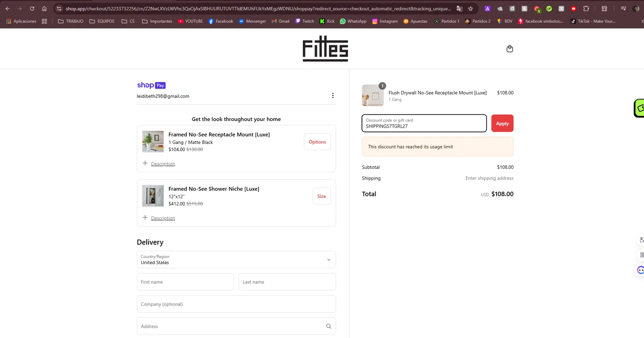Open the three-dot menu next to email
This screenshot has width=644, height=338.
pyautogui.click(x=333, y=95)
